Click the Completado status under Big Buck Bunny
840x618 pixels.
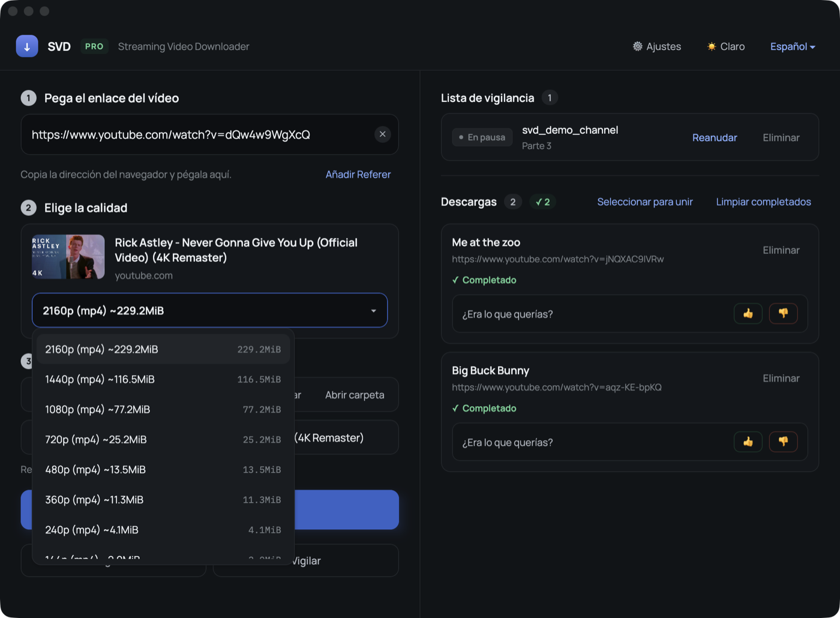coord(484,409)
